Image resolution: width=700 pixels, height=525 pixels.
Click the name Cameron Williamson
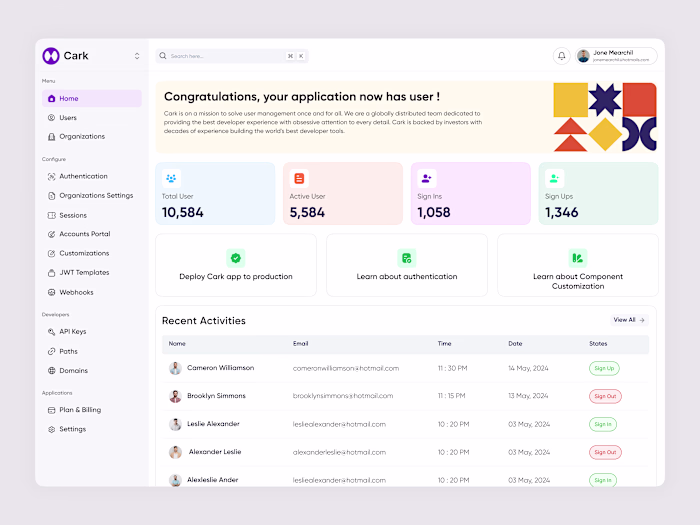point(221,368)
